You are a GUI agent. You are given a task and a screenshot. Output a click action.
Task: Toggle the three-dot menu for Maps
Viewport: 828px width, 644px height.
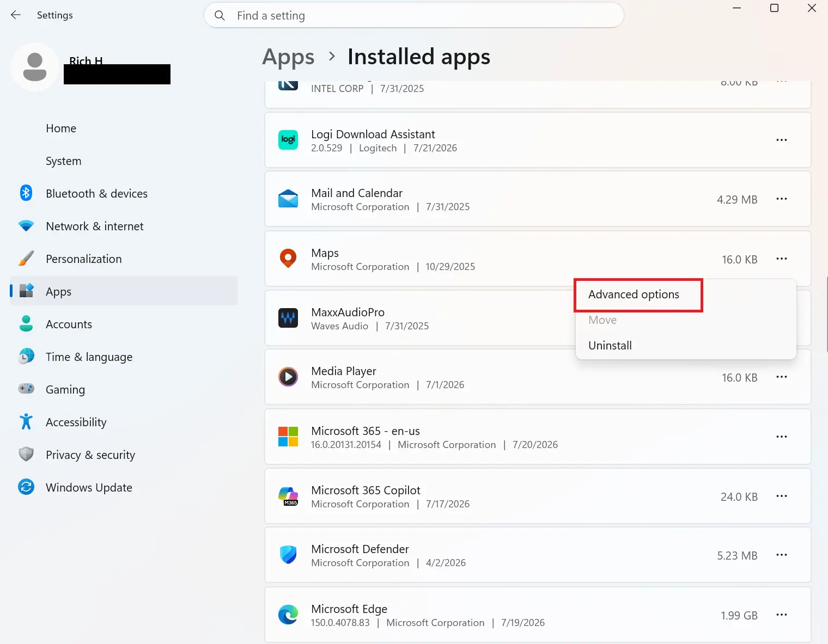point(782,259)
